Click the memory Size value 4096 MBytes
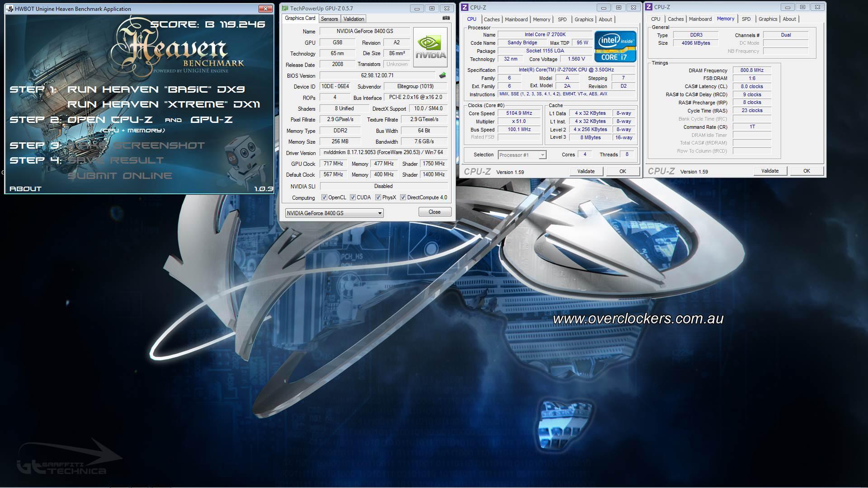Viewport: 868px width, 488px height. coord(696,43)
